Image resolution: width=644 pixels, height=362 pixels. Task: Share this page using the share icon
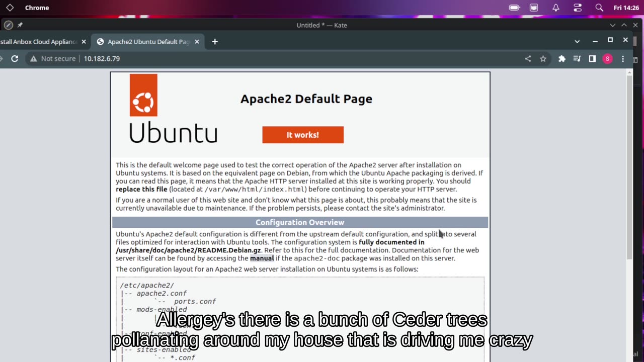(528, 59)
